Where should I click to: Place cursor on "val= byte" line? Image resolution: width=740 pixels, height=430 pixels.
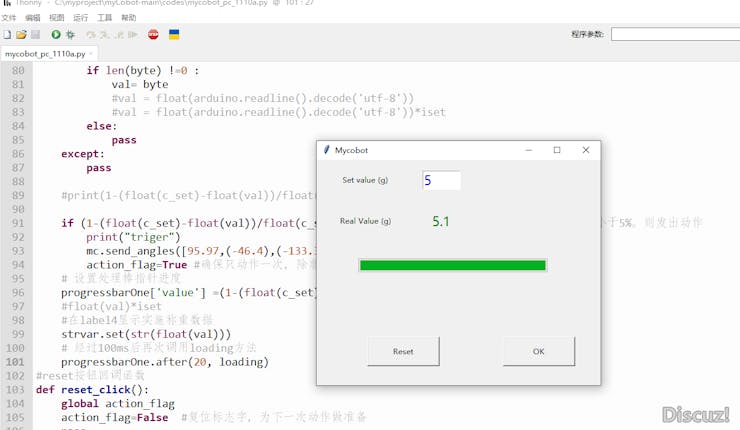point(140,84)
